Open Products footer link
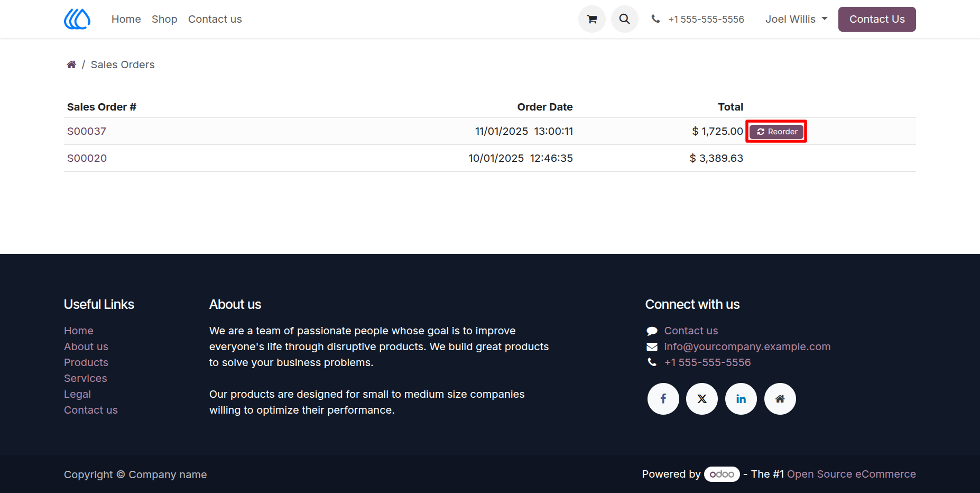 86,362
